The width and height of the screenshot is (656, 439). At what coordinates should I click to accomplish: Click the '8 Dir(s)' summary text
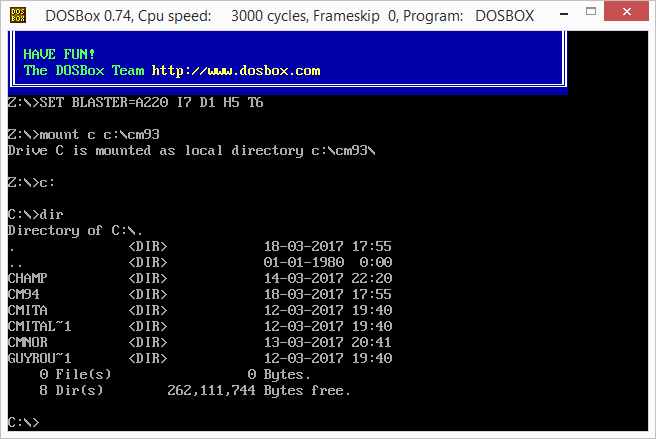[72, 390]
